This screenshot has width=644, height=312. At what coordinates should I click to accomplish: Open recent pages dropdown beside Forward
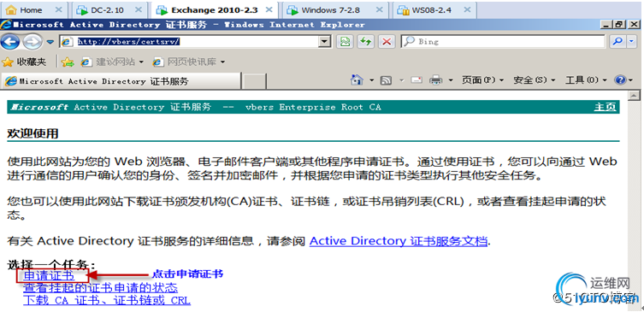click(x=50, y=42)
